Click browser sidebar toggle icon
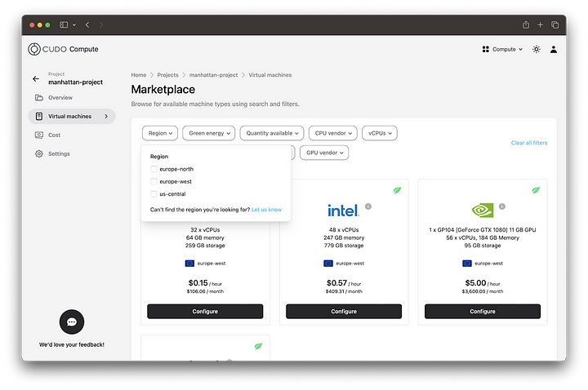The image size is (588, 390). [x=64, y=24]
